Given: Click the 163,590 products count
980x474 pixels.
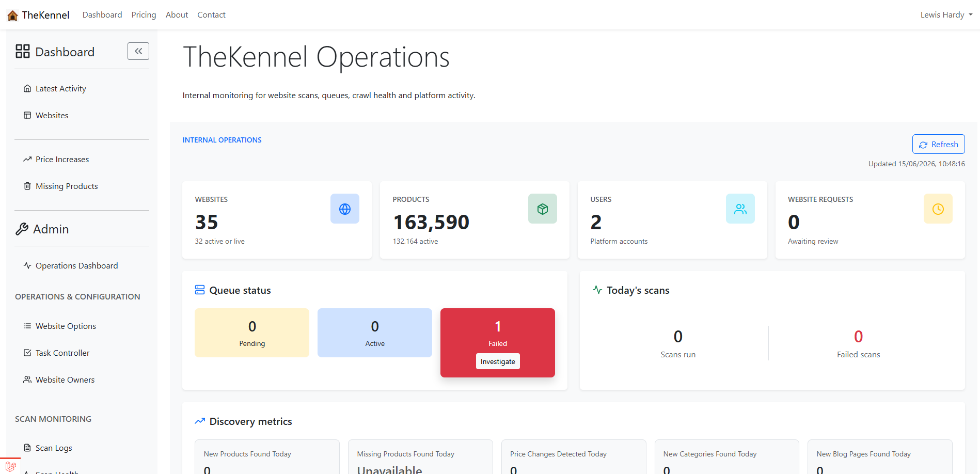Looking at the screenshot, I should tap(431, 222).
